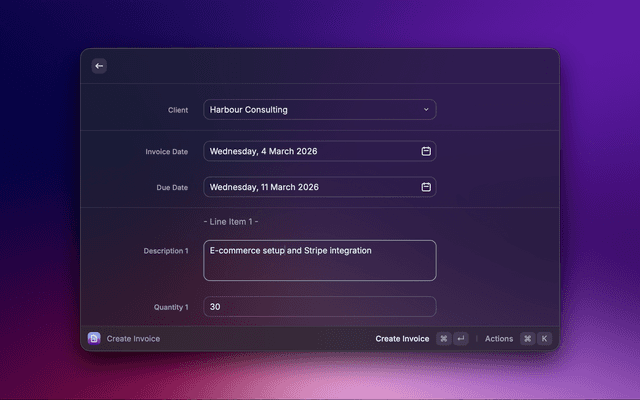
Task: Click the Description 1 label
Action: click(x=166, y=251)
